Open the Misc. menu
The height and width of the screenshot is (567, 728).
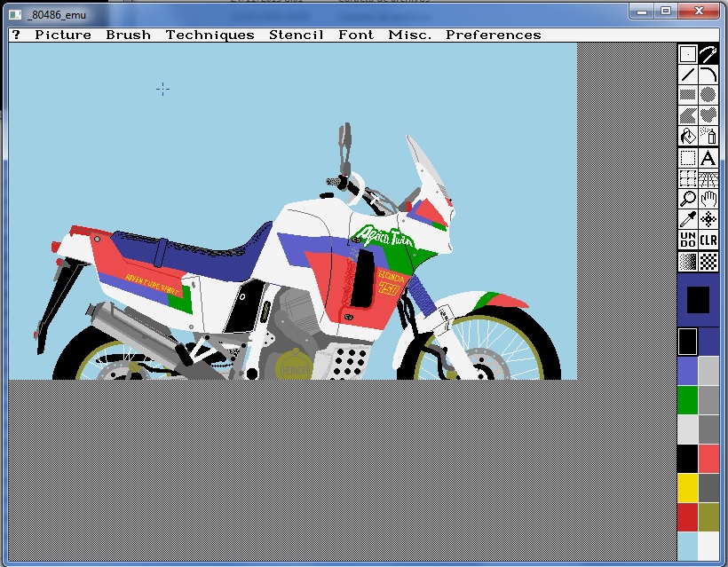pyautogui.click(x=410, y=35)
